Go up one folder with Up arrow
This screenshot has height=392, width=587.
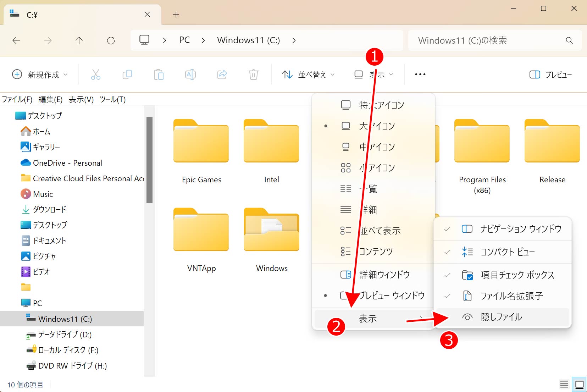(79, 40)
